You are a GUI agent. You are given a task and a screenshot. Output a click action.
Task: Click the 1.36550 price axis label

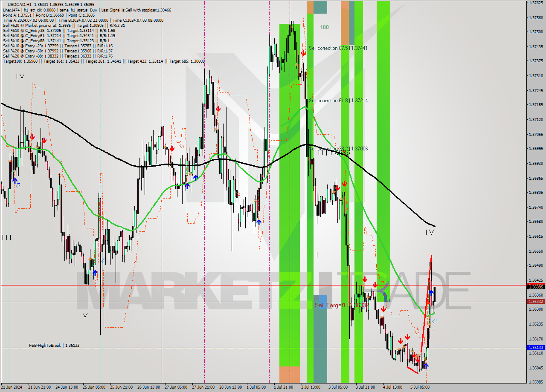536,251
